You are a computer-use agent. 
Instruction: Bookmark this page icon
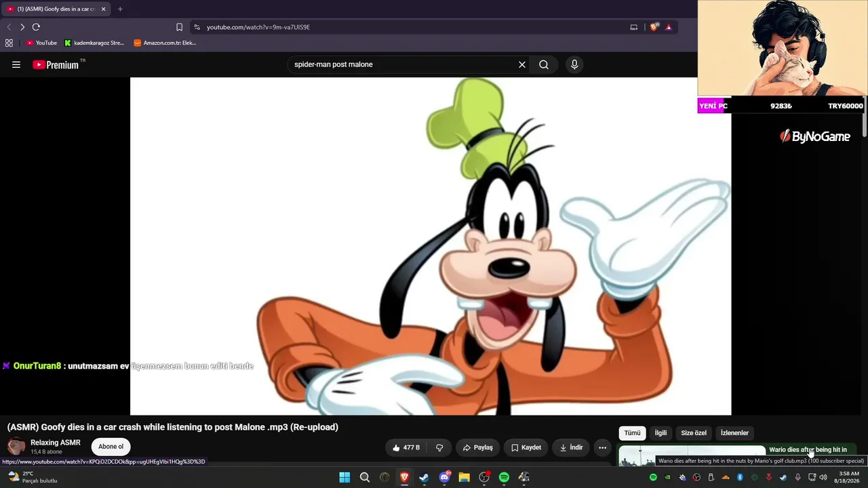[x=179, y=27]
